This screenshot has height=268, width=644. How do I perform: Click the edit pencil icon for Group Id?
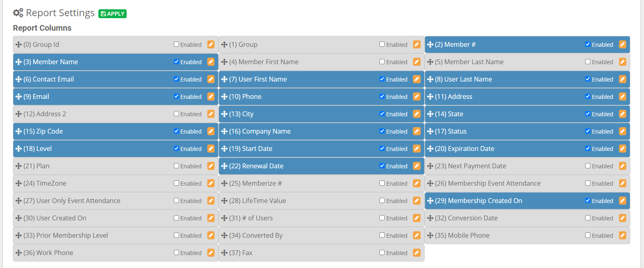coord(211,44)
